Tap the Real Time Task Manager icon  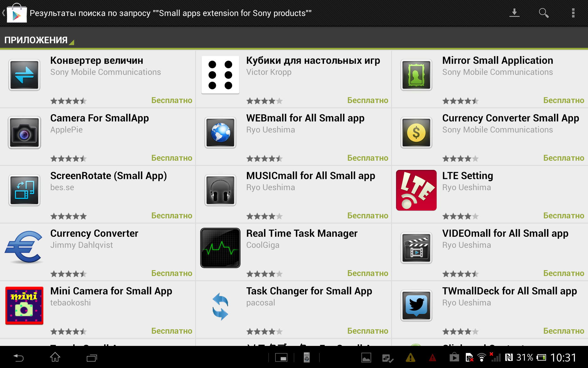[220, 248]
